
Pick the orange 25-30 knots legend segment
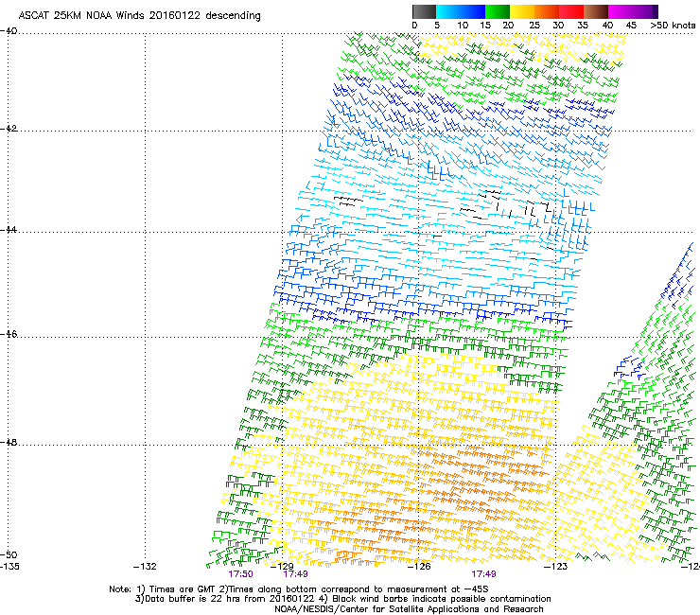point(547,11)
